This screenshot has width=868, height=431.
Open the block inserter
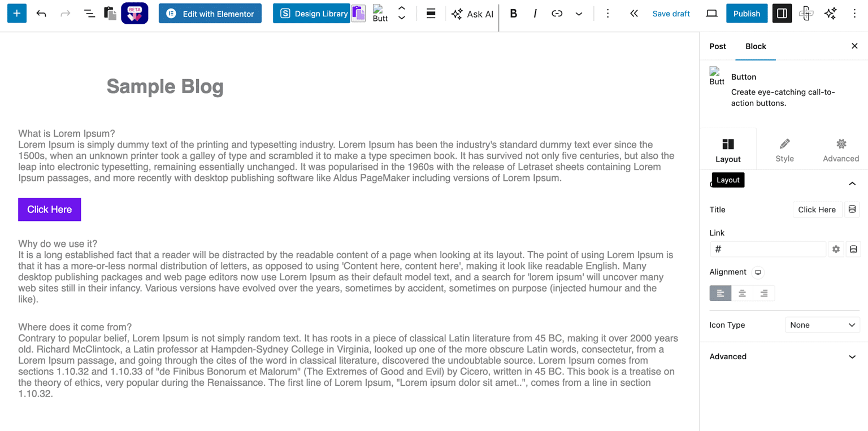16,13
